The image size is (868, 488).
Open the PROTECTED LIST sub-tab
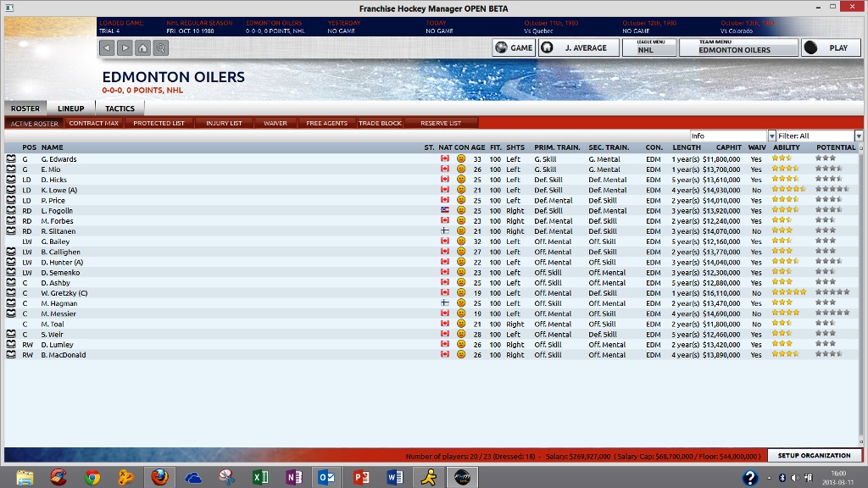pos(159,123)
